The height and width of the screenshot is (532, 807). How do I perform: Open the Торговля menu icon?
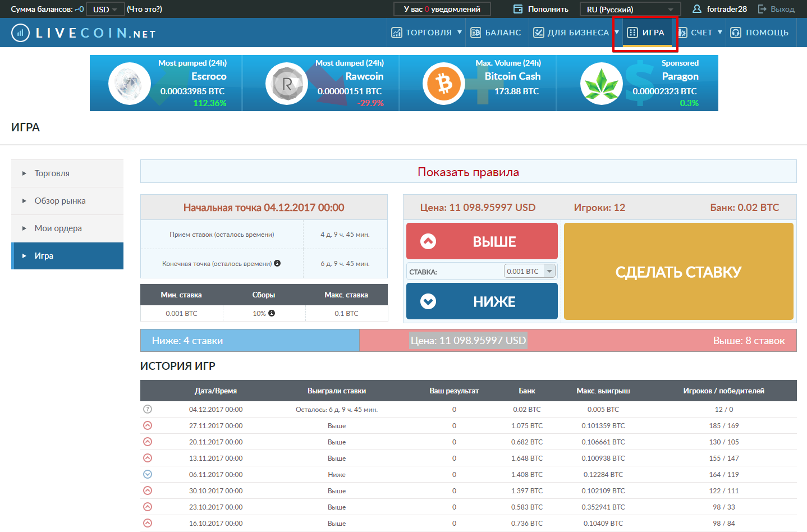coord(397,33)
